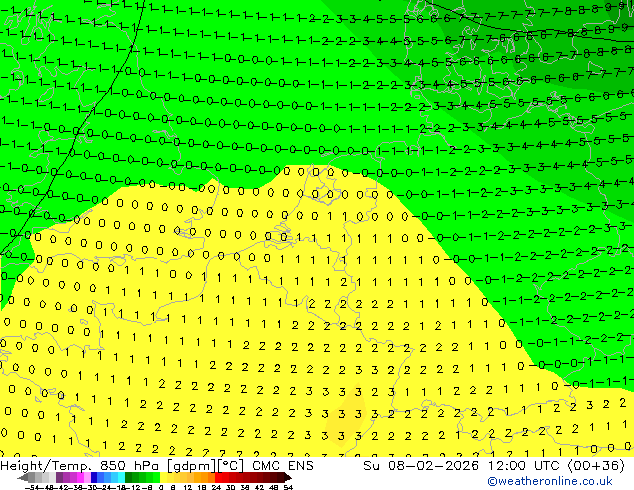
Task: Click the bright red swatch in legend
Action: click(x=218, y=478)
